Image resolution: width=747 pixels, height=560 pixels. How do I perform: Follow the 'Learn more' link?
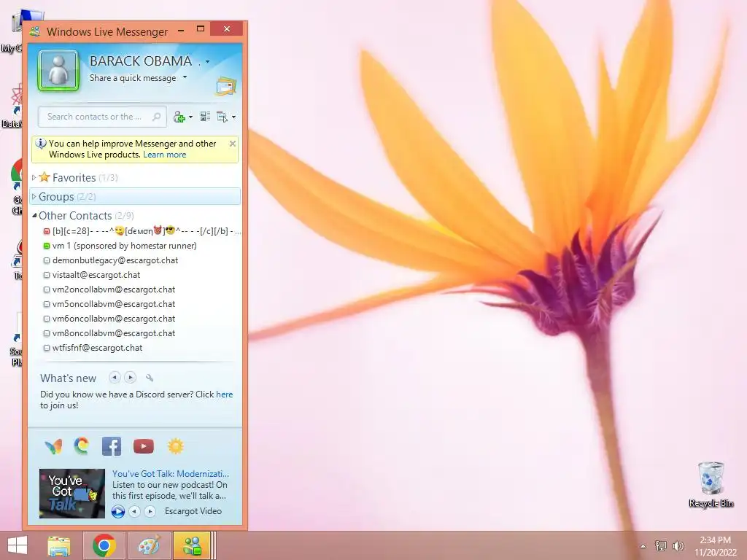164,155
